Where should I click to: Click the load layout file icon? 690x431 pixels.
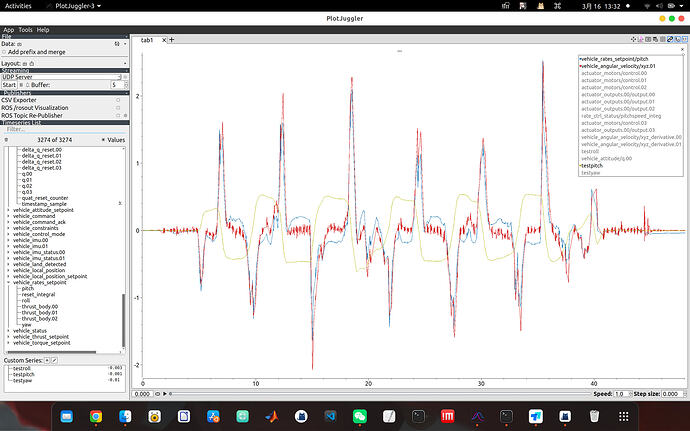click(x=25, y=63)
